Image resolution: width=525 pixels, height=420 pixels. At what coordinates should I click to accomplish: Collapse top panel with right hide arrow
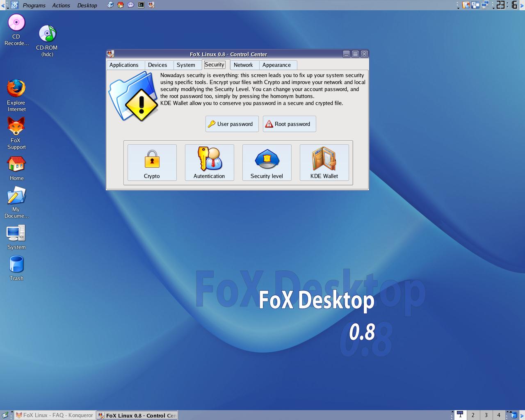(523, 5)
